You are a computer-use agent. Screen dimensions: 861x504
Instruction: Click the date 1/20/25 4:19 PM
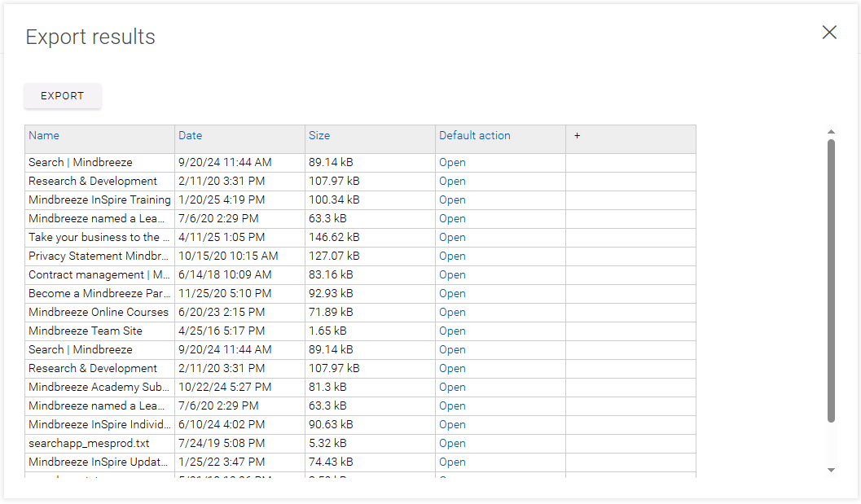coord(222,199)
